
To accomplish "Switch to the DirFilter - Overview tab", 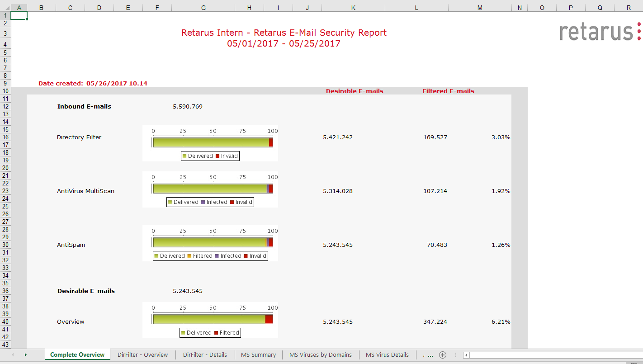I will (x=142, y=355).
